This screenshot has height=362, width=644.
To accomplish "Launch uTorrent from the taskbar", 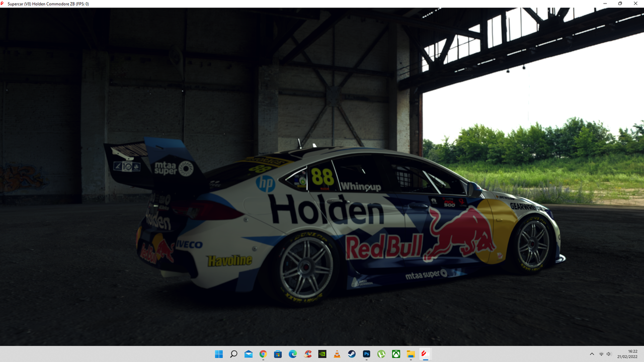I will click(381, 354).
